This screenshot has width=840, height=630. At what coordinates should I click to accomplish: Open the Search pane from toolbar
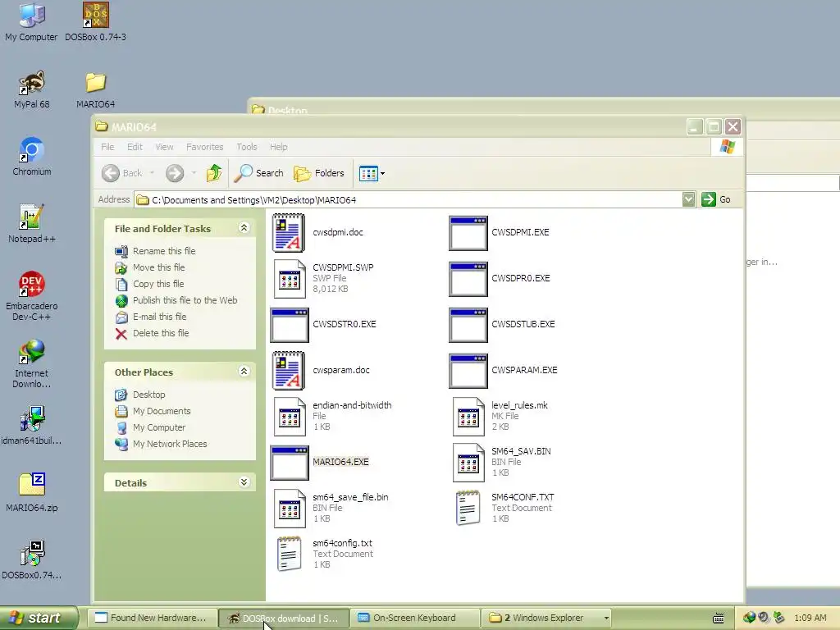(x=258, y=173)
